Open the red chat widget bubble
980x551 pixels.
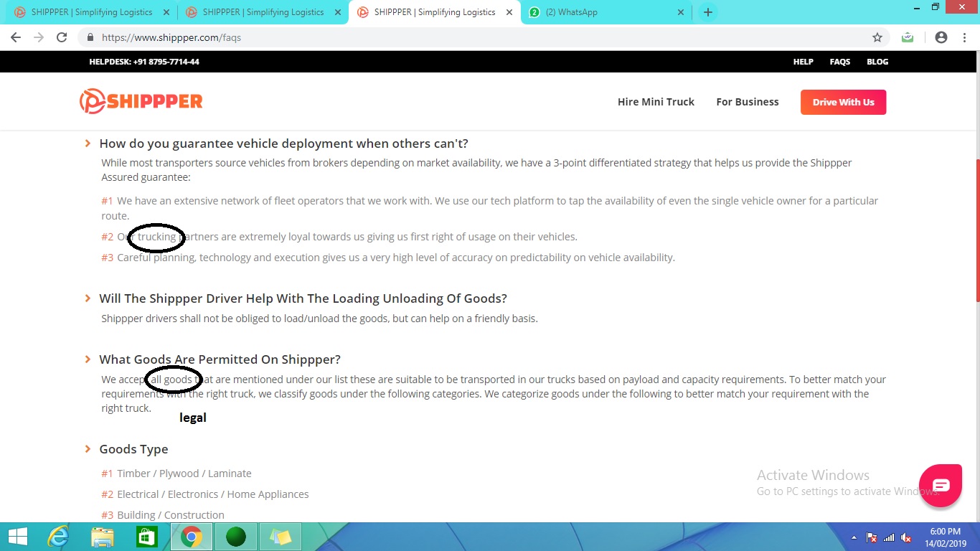[941, 486]
